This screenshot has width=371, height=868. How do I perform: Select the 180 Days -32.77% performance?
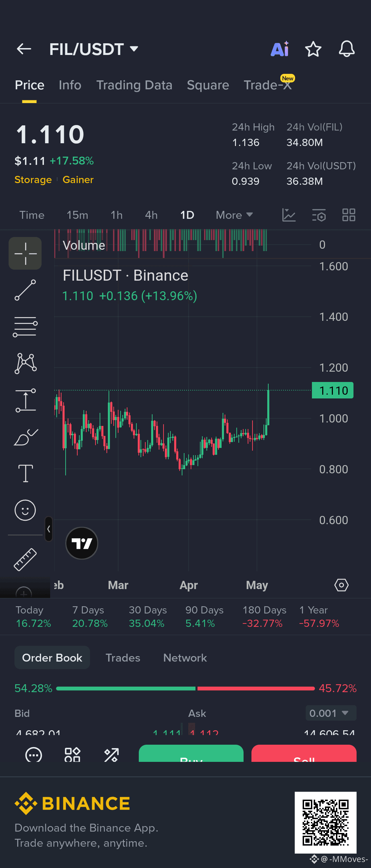click(264, 617)
